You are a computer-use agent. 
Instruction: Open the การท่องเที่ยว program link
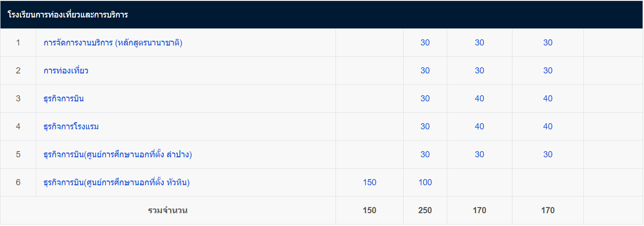click(x=66, y=71)
